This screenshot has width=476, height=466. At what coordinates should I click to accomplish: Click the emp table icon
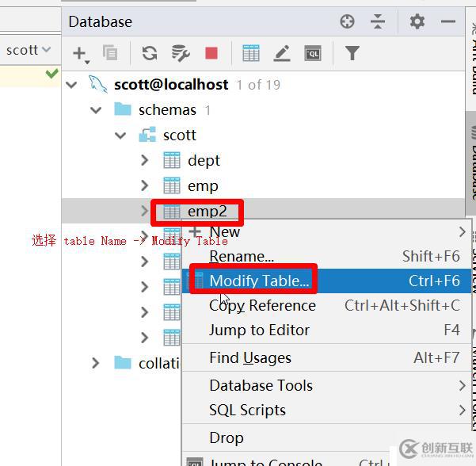[x=172, y=185]
